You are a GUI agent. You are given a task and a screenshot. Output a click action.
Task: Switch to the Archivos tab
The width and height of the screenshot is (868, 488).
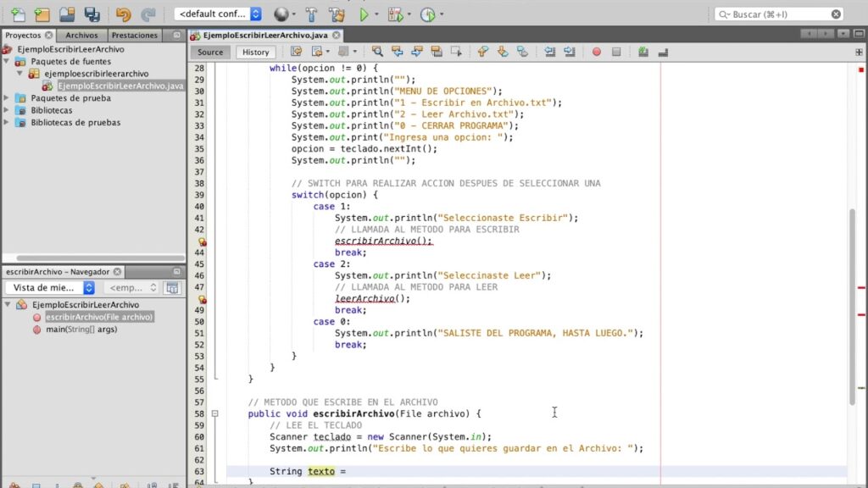click(81, 36)
